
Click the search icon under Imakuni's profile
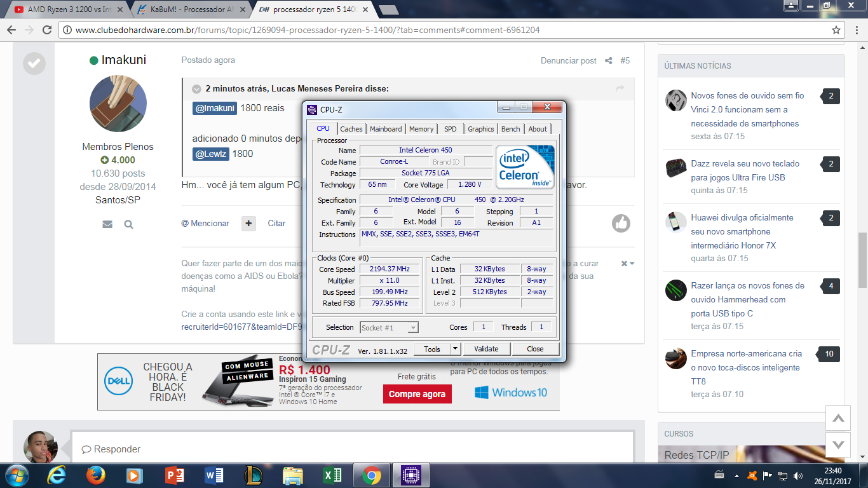pyautogui.click(x=129, y=224)
